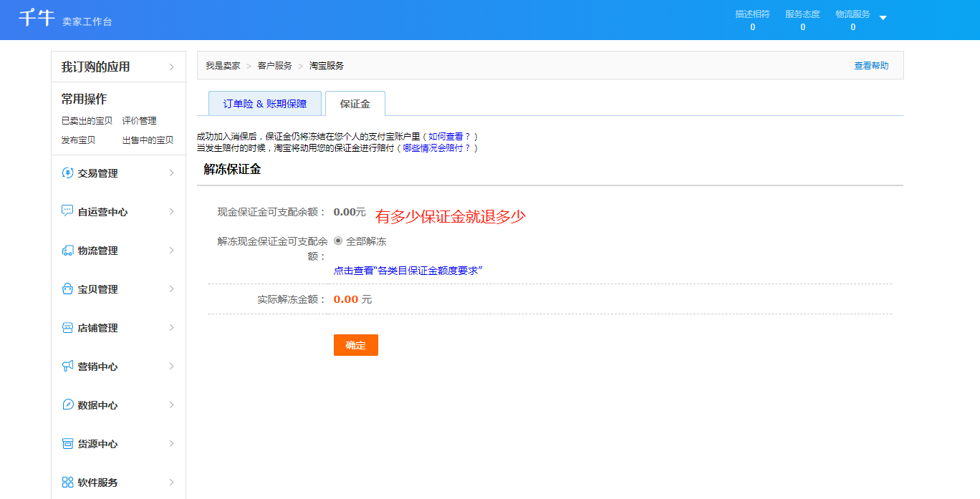The image size is (980, 499).
Task: Click the orange 确定 button
Action: tap(356, 345)
